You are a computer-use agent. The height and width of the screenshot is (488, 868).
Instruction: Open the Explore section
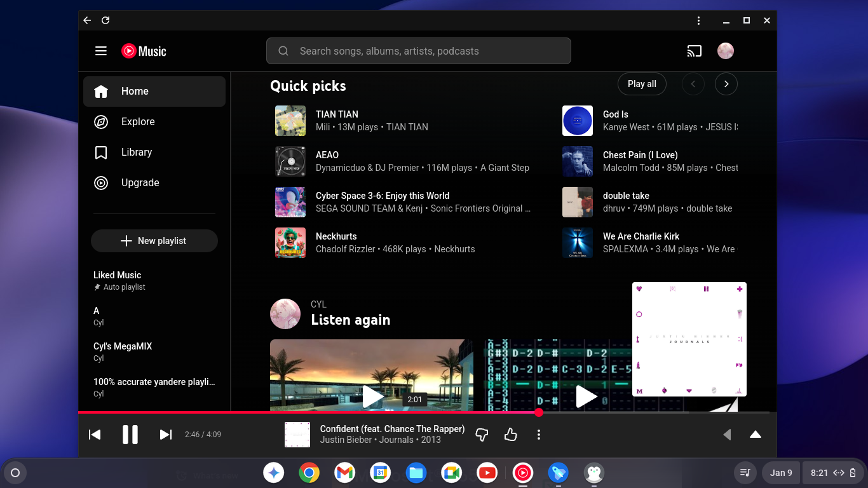pos(138,122)
